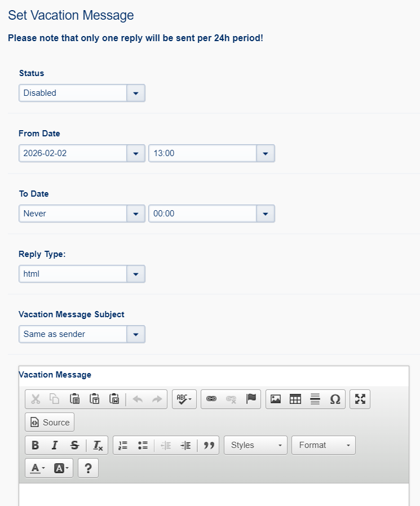Open the Status dropdown
Viewport: 420px width, 506px height.
click(136, 93)
